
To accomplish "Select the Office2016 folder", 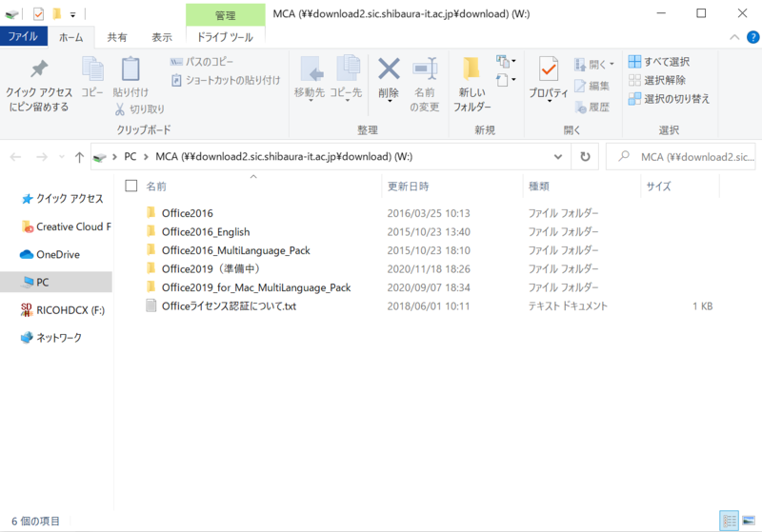I will (187, 213).
